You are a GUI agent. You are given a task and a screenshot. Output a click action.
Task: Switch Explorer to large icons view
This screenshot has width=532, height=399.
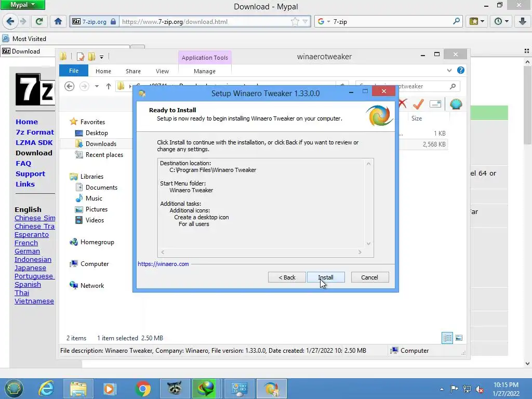click(x=459, y=338)
